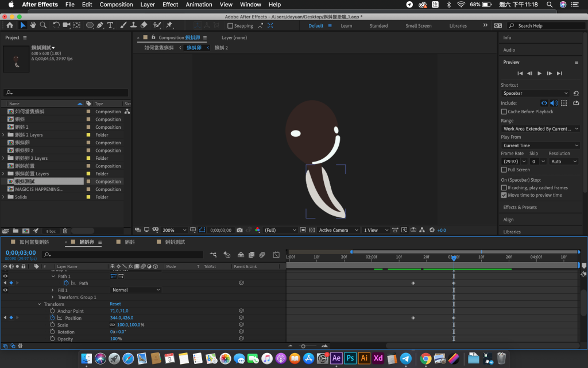Toggle the Position stopwatch
The image size is (588, 368).
[52, 318]
